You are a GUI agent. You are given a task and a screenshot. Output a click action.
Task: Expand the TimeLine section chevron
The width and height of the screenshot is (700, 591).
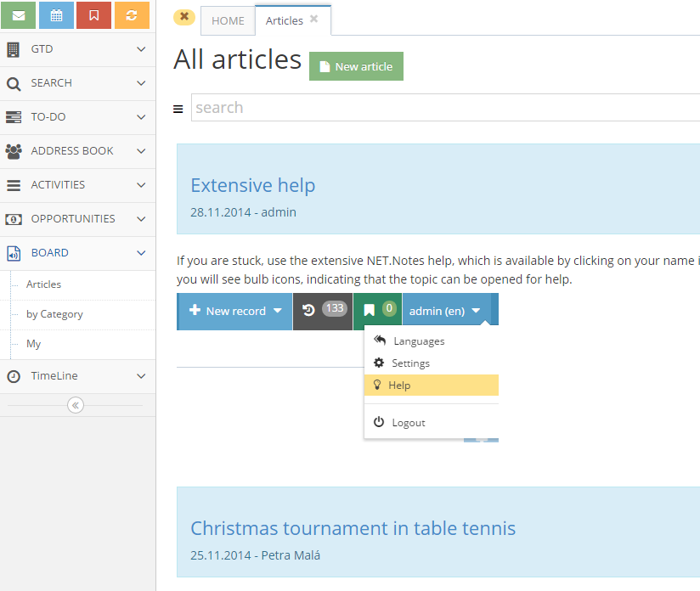[141, 376]
